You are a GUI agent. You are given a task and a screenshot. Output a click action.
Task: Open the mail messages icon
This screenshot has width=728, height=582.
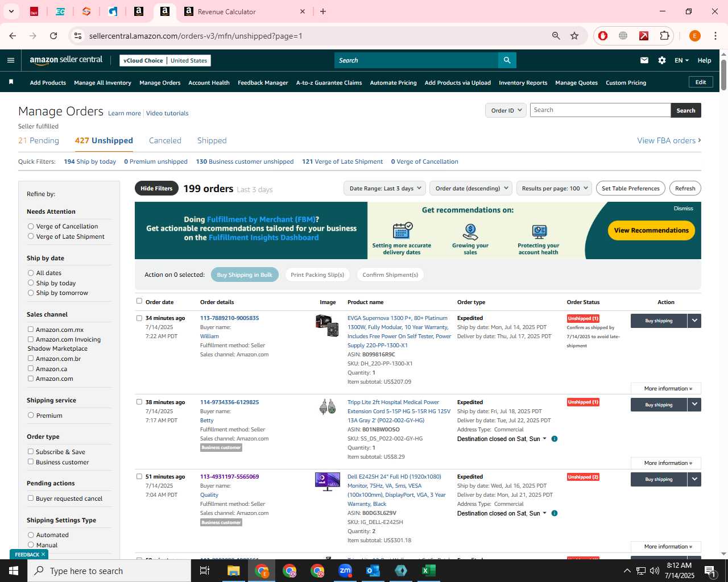(644, 60)
